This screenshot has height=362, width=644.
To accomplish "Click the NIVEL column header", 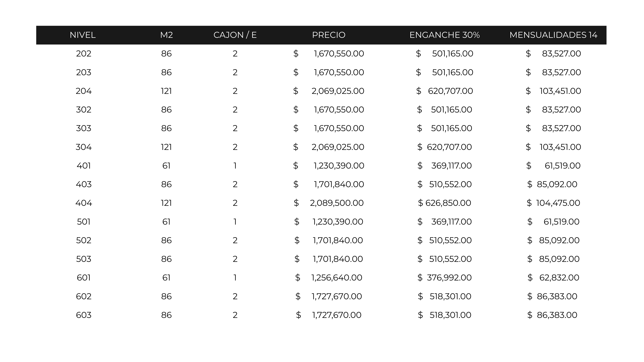I will point(83,35).
